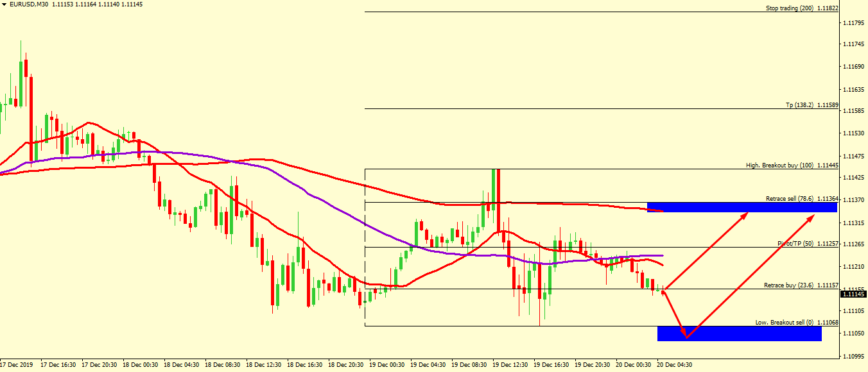The height and width of the screenshot is (372, 868).
Task: Click the 1.10995 price axis label
Action: [853, 355]
